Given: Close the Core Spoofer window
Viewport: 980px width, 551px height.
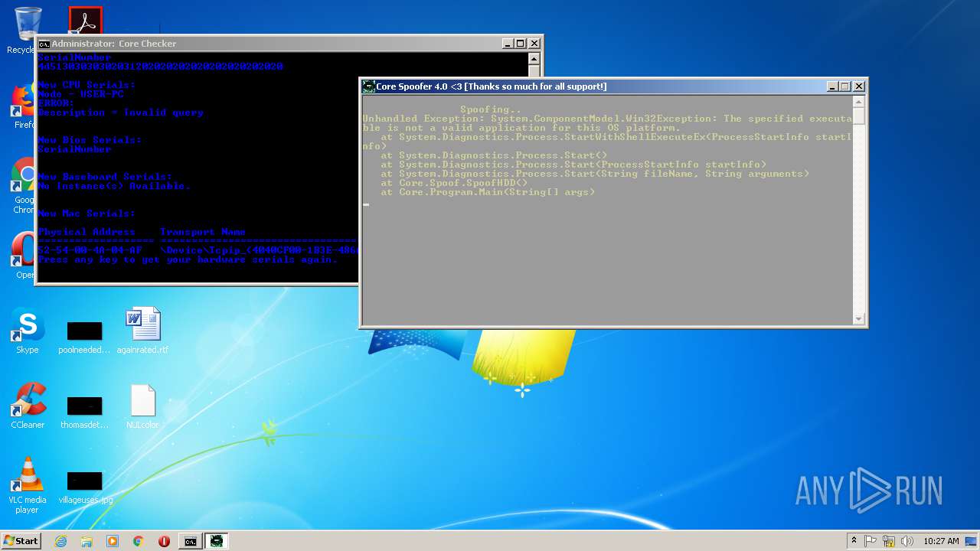Looking at the screenshot, I should [x=858, y=86].
